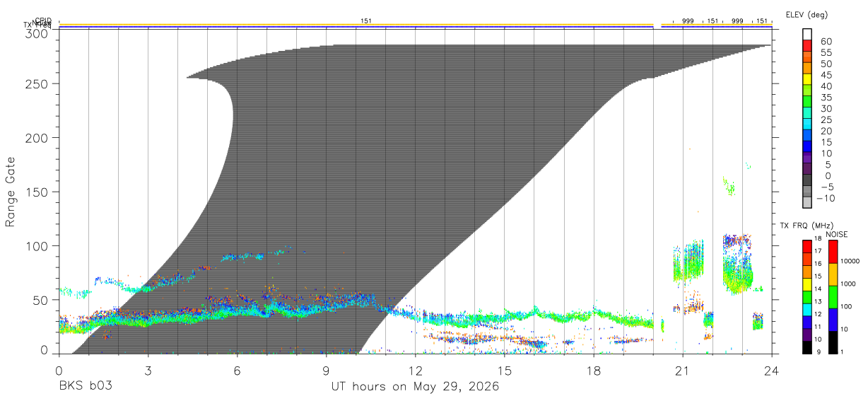Image resolution: width=868 pixels, height=401 pixels.
Task: Select the 100 tick on Range Gate axis
Action: coord(37,246)
